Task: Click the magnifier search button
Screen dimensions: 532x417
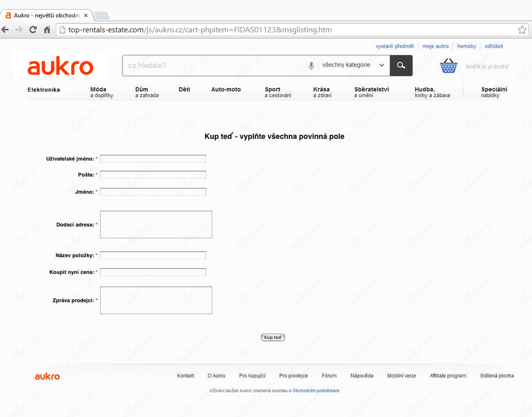Action: tap(401, 66)
